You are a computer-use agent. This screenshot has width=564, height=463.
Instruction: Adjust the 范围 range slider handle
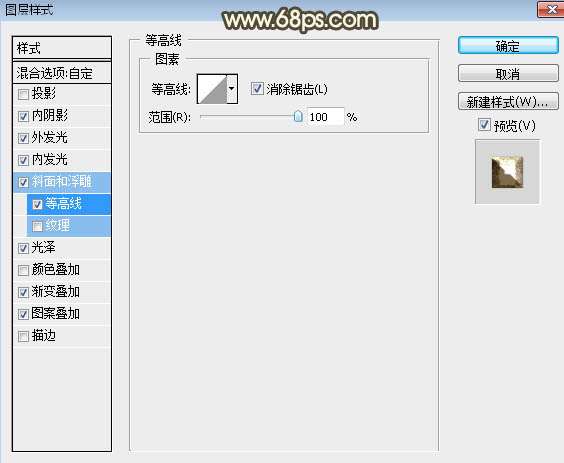[298, 116]
